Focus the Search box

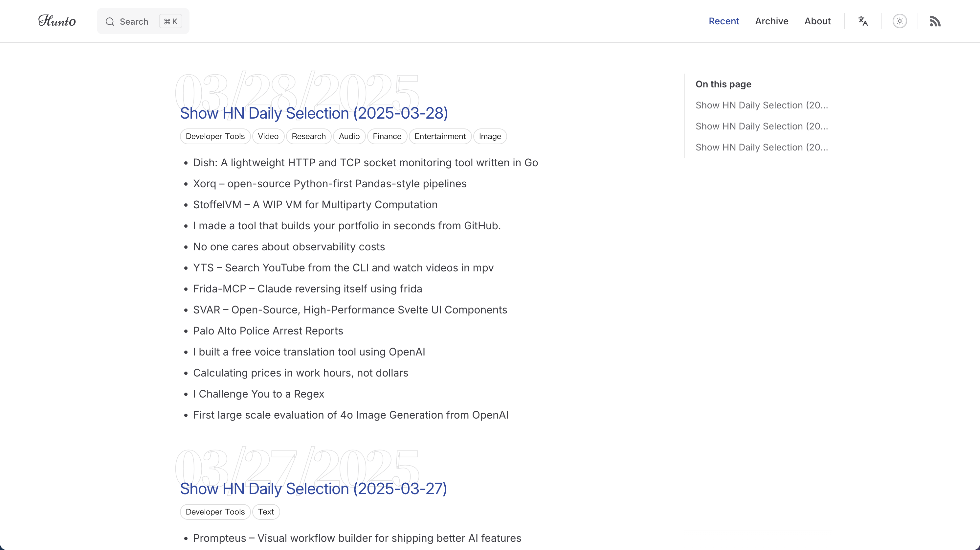[143, 21]
